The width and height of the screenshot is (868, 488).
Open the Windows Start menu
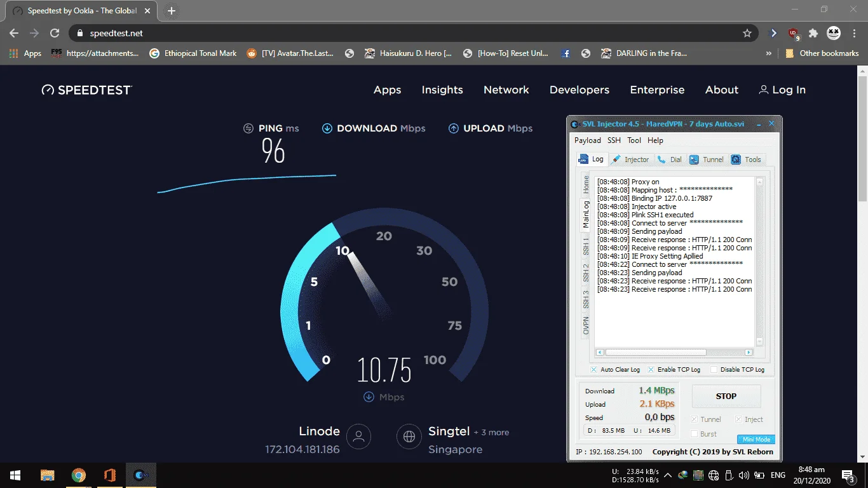coord(15,475)
